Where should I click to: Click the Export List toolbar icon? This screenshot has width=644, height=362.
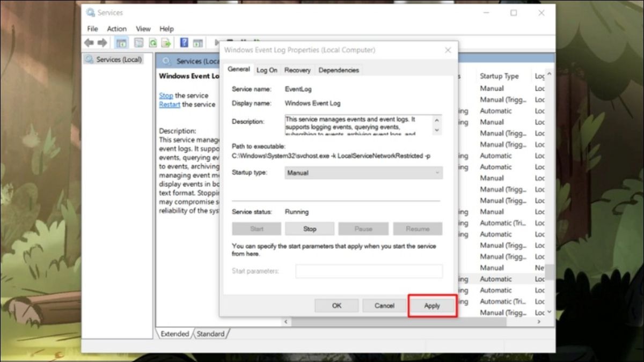point(167,43)
